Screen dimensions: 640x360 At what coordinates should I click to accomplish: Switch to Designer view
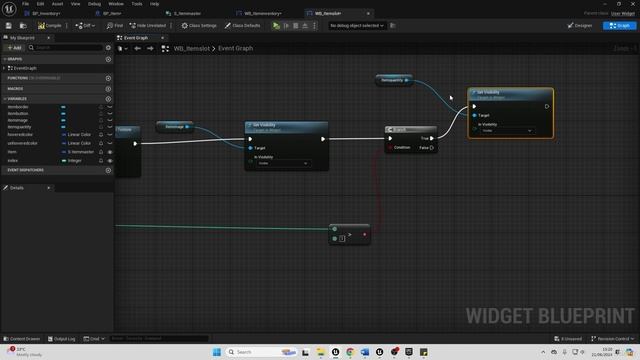pyautogui.click(x=580, y=26)
